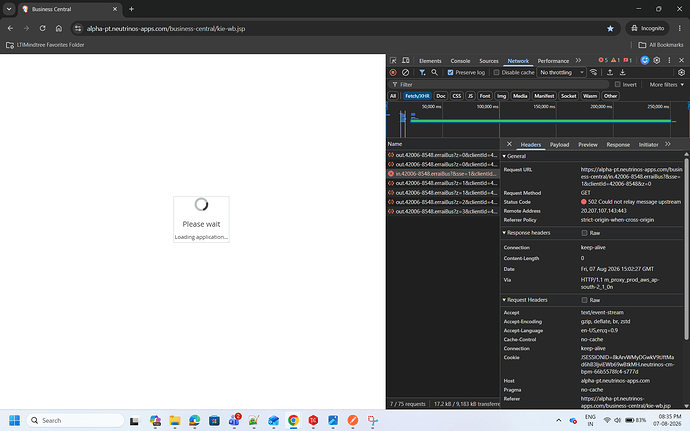Show hidden system tray icons
690x431 pixels.
(x=558, y=420)
